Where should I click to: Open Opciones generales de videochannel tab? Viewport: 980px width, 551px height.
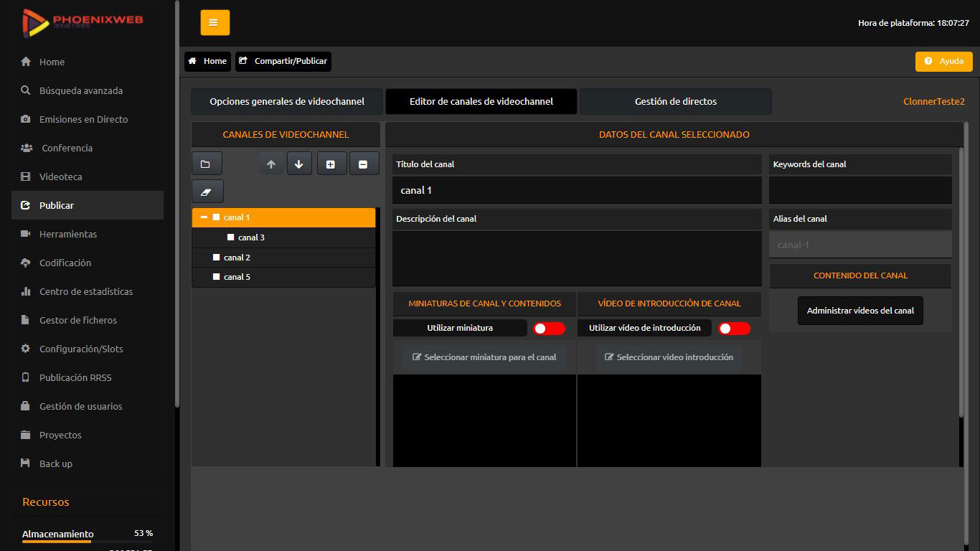pyautogui.click(x=287, y=101)
